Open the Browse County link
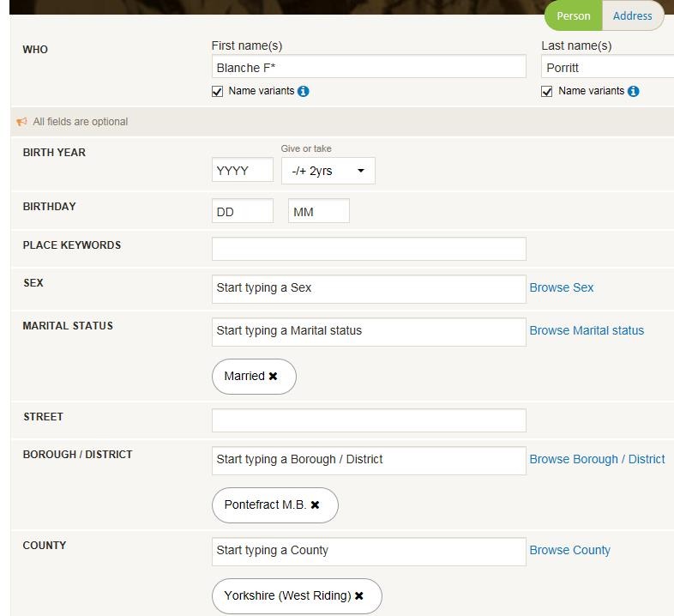This screenshot has height=616, width=674. [570, 550]
